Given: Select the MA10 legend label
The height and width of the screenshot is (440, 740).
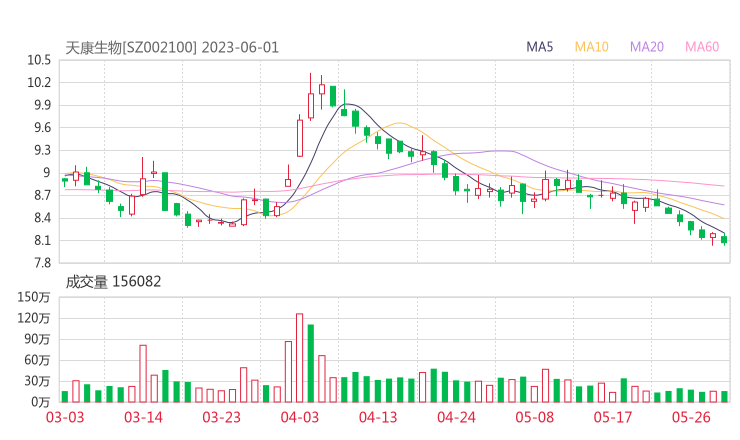Looking at the screenshot, I should pyautogui.click(x=591, y=47).
